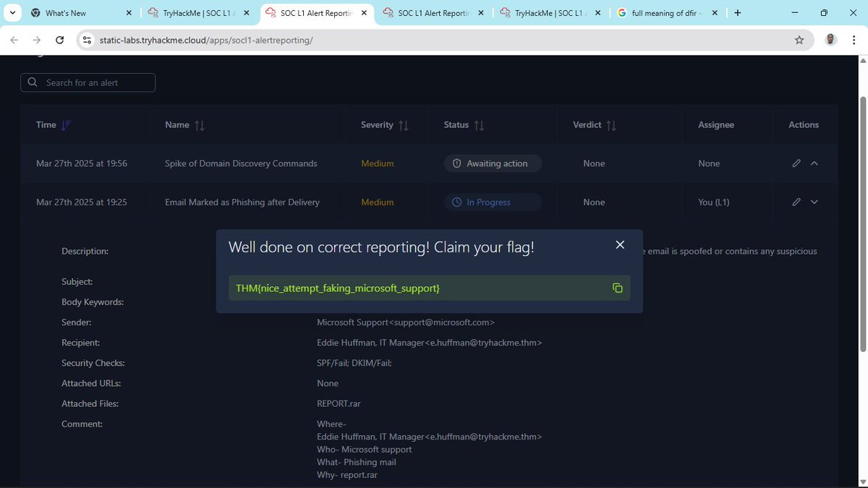This screenshot has width=868, height=488.
Task: Minimize the Chrome window
Action: (x=796, y=13)
